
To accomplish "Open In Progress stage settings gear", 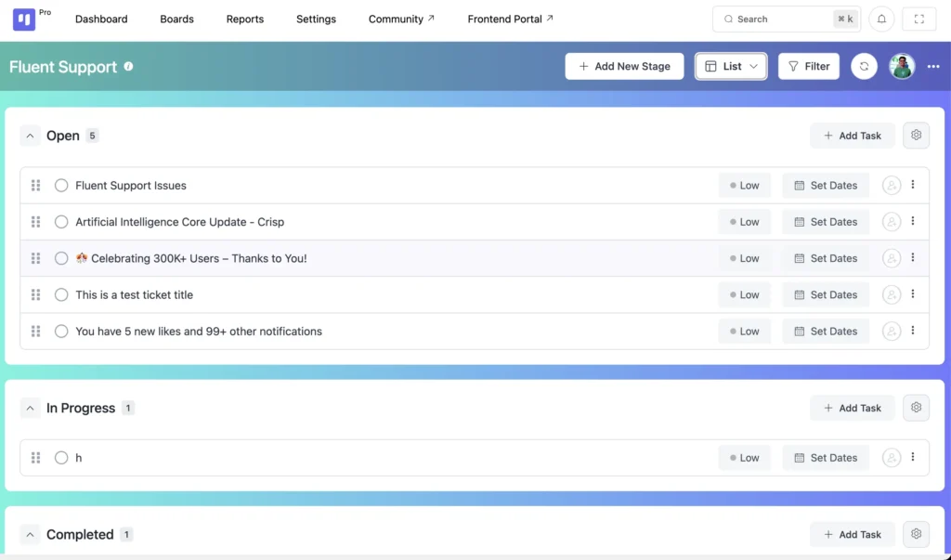I will pyautogui.click(x=916, y=407).
